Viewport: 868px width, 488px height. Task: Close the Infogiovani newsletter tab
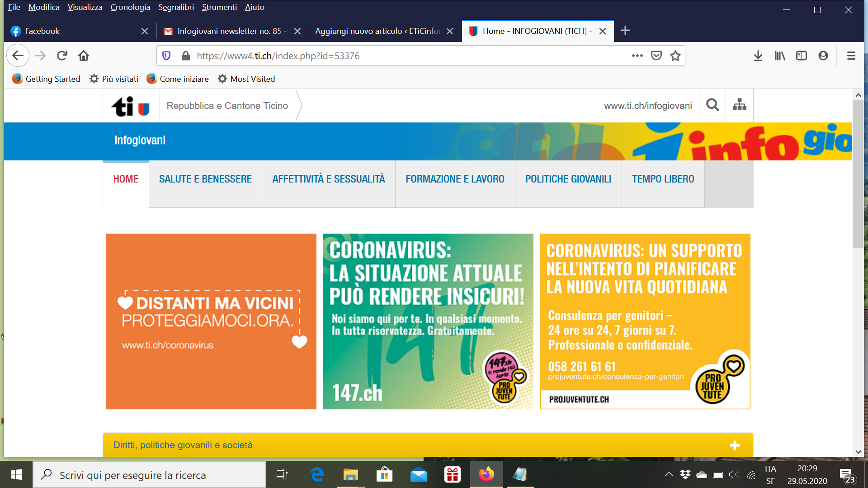click(x=297, y=31)
